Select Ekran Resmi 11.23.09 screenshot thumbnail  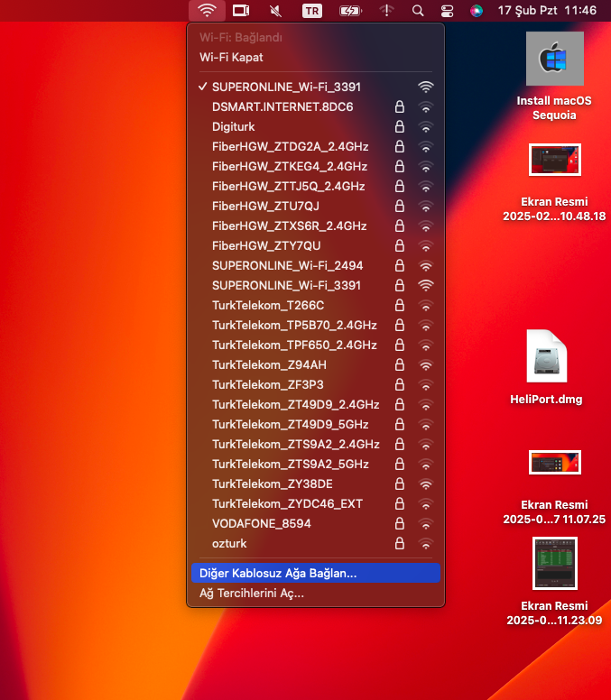tap(555, 563)
